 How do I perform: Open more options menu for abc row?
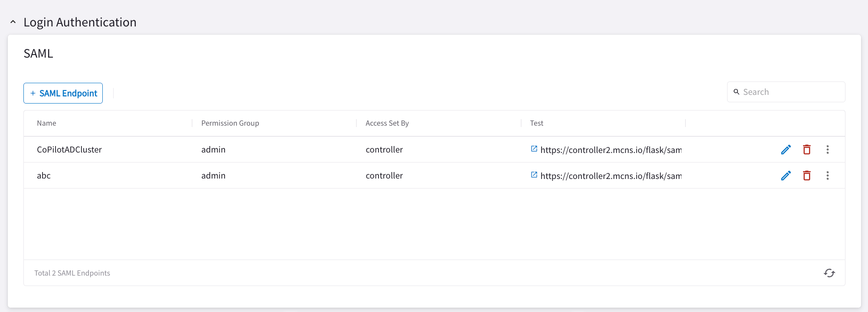pyautogui.click(x=827, y=175)
